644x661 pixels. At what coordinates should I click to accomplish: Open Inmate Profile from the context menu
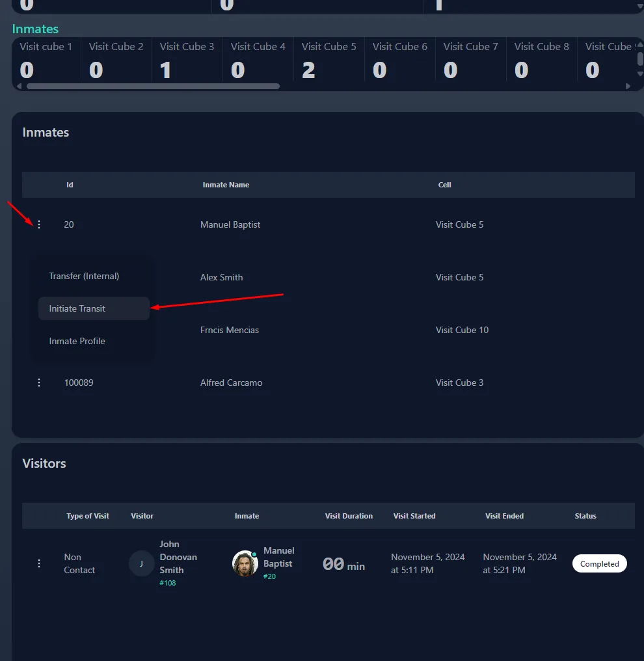(x=77, y=341)
